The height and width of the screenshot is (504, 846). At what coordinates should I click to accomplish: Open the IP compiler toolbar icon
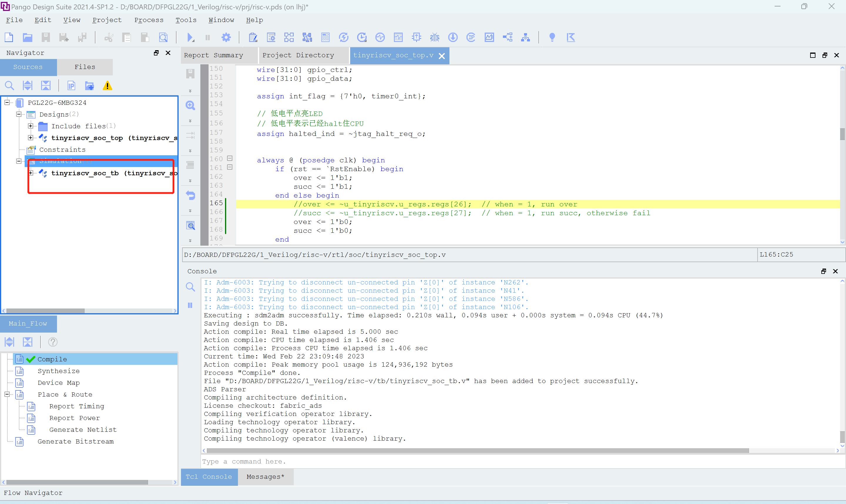pyautogui.click(x=471, y=37)
